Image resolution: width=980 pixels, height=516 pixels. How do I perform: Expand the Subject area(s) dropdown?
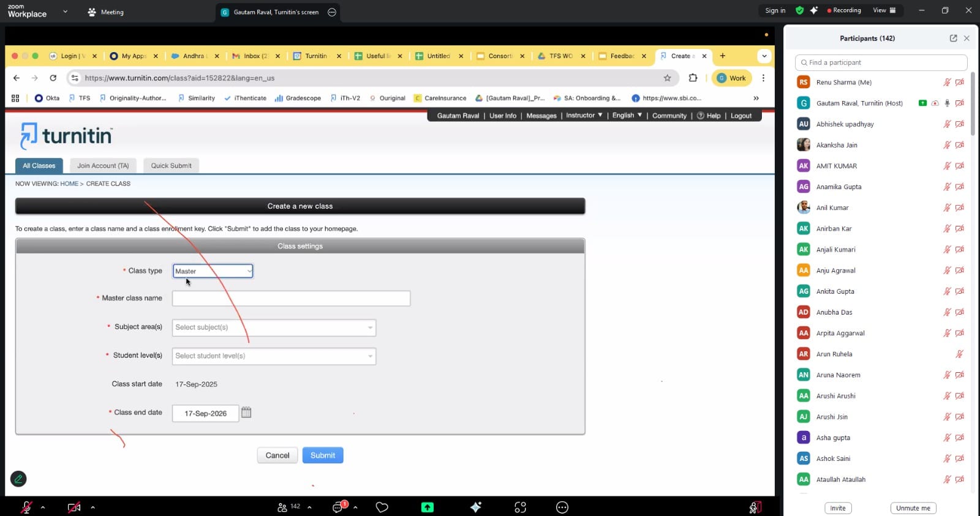click(x=274, y=327)
